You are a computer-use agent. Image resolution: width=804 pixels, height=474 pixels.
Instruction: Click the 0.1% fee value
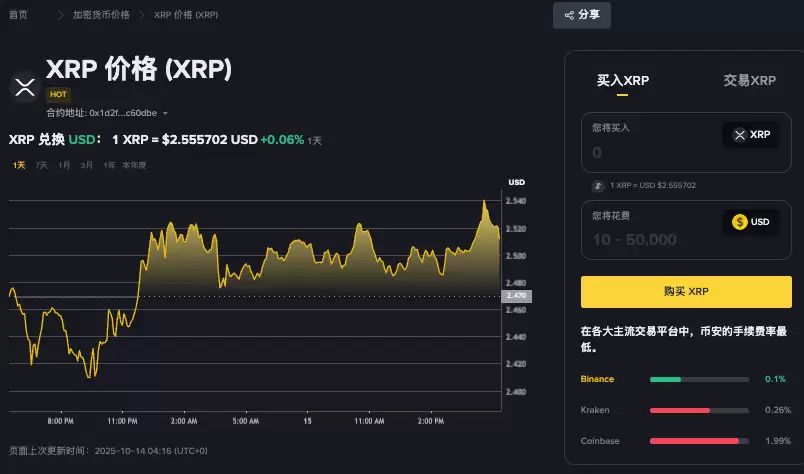pos(775,379)
